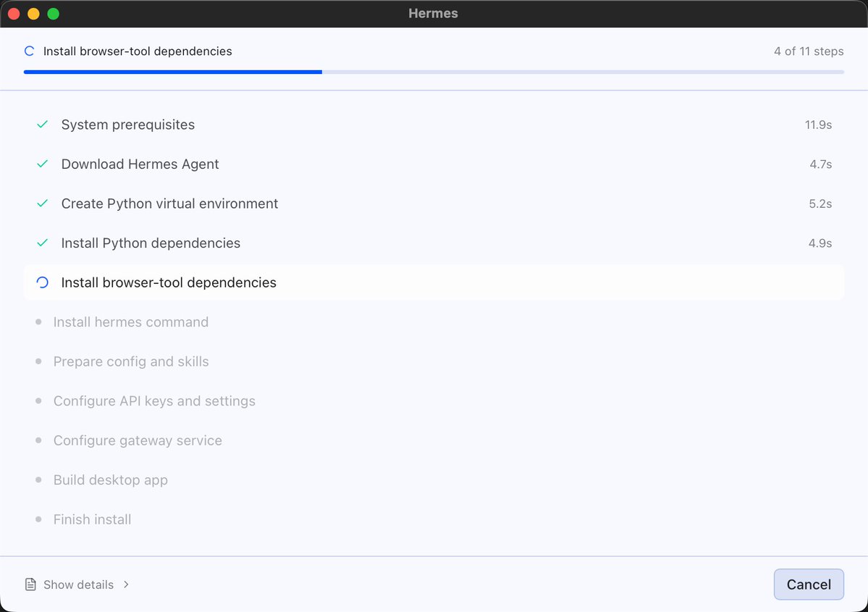Click the header title Install browser-tool dependencies
This screenshot has width=868, height=612.
pos(138,51)
